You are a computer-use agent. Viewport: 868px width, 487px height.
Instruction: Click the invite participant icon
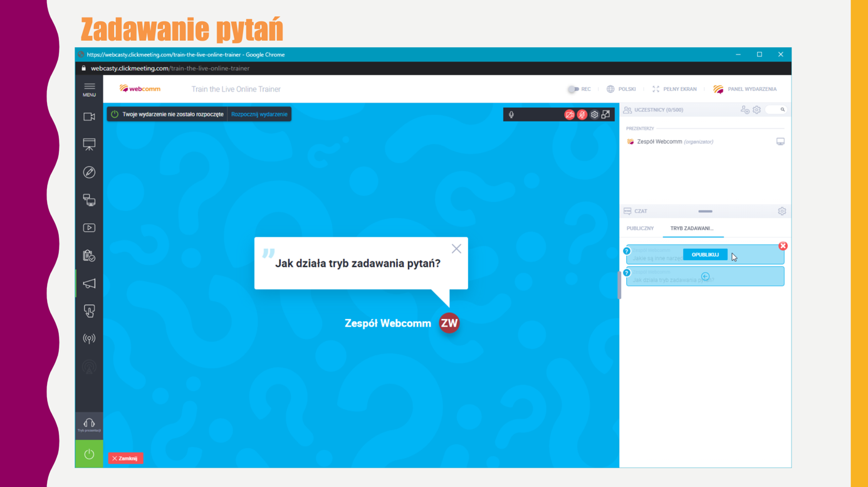tap(745, 110)
